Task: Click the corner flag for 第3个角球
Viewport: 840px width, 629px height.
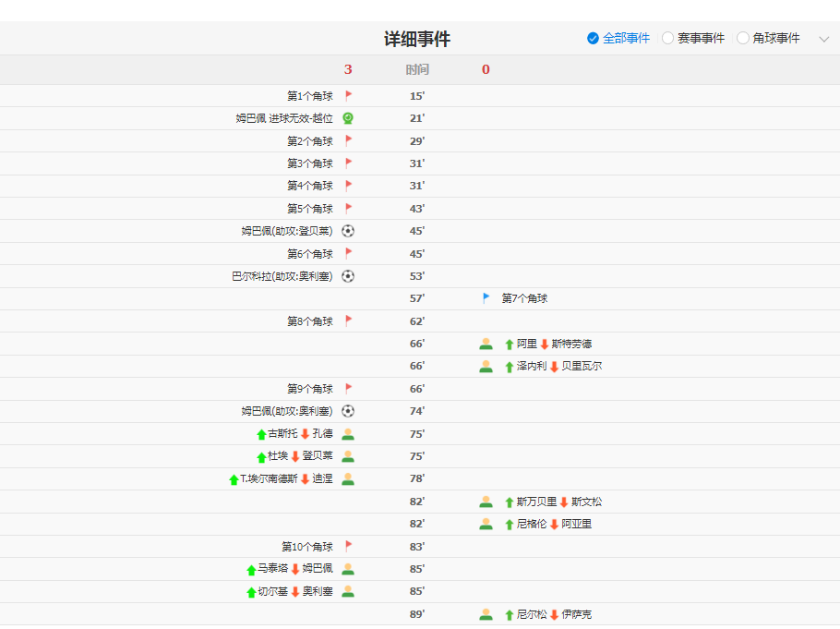Action: coord(348,163)
